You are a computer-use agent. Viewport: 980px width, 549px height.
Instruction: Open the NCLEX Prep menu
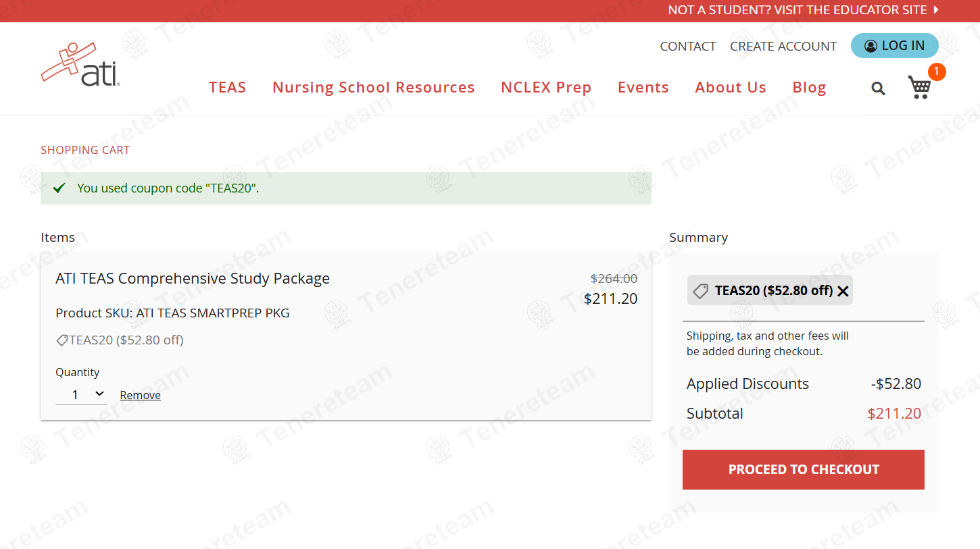tap(546, 88)
